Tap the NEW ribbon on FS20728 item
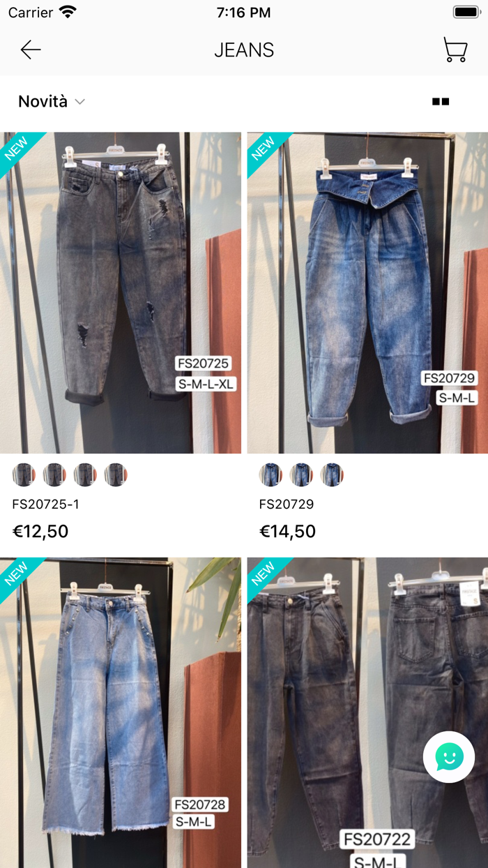This screenshot has height=868, width=488. click(18, 576)
